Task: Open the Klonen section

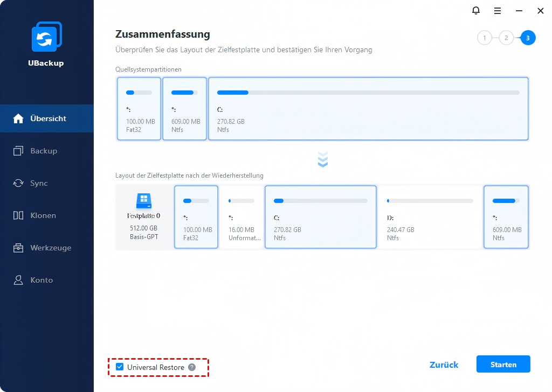Action: 43,215
